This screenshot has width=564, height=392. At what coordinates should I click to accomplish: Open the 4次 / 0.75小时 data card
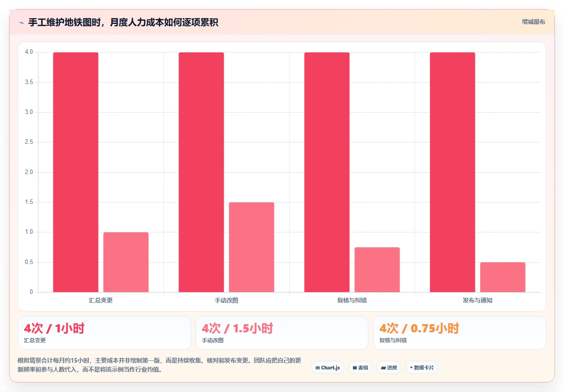[459, 333]
